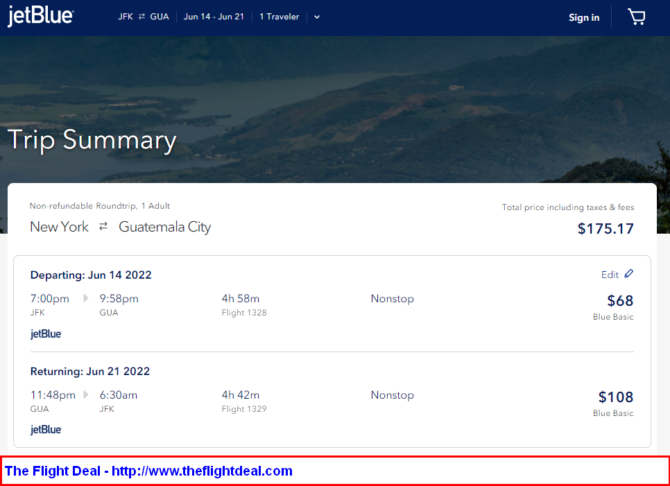Click the swap arrows between JFK and GUA
This screenshot has height=486, width=670.
[x=142, y=17]
